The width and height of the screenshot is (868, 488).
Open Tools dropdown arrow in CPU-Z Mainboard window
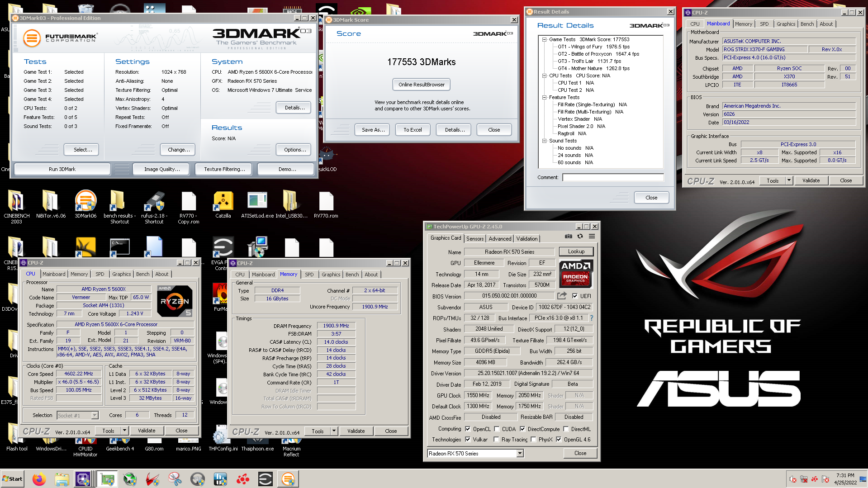(789, 180)
